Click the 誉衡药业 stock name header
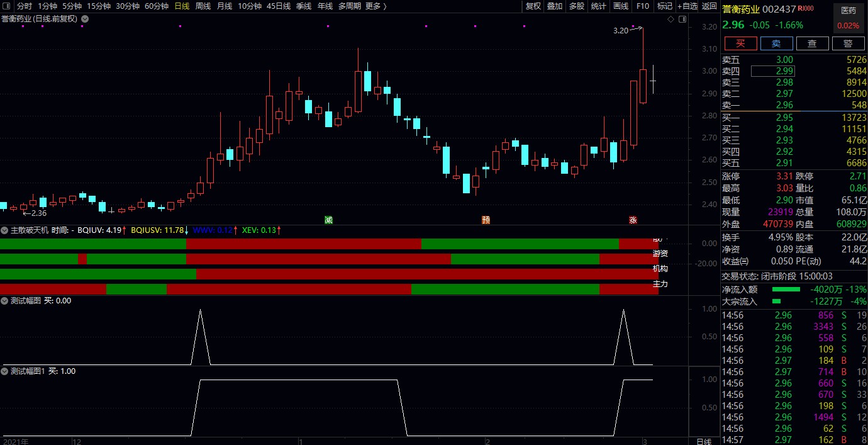Image resolution: width=868 pixels, height=445 pixels. click(741, 9)
